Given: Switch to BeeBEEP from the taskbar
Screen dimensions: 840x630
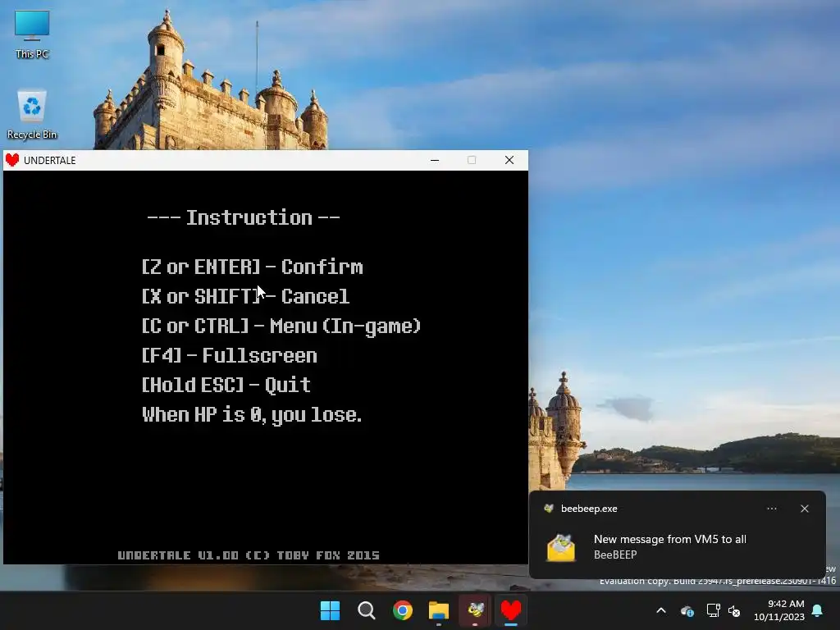Looking at the screenshot, I should pos(475,610).
